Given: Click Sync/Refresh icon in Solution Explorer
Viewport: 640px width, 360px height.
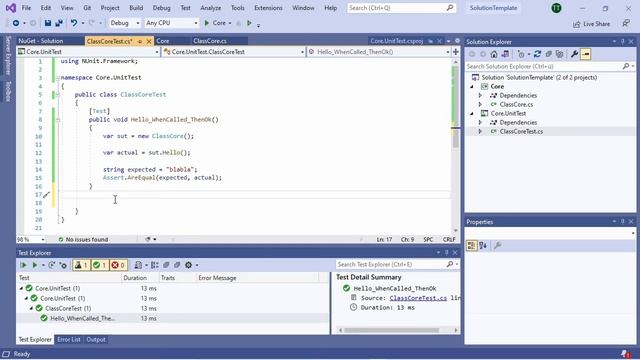Looking at the screenshot, I should (537, 54).
